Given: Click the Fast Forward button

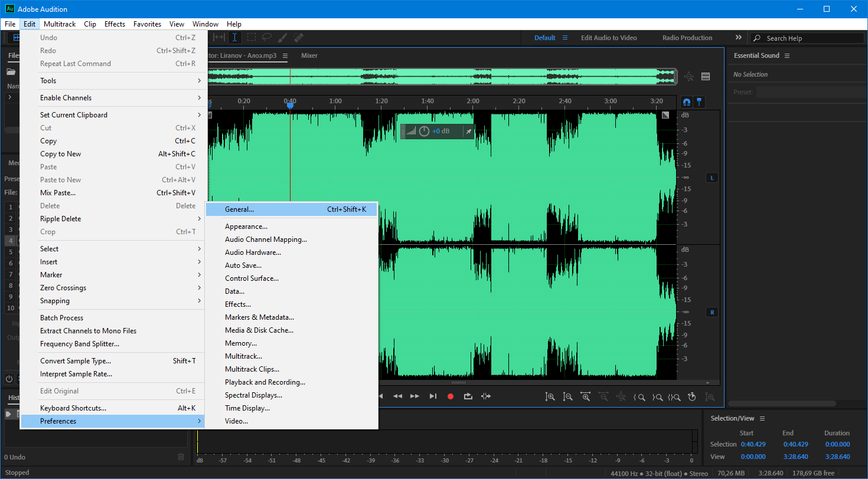Looking at the screenshot, I should point(415,396).
